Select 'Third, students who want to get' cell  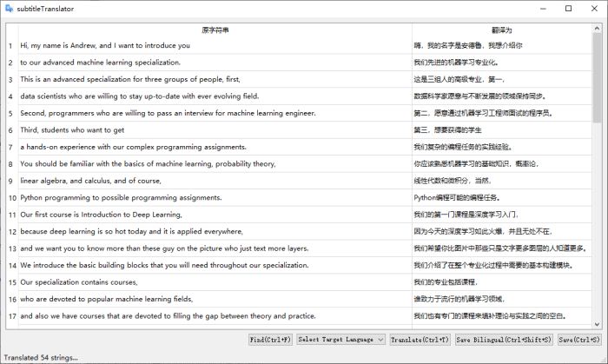click(215, 129)
